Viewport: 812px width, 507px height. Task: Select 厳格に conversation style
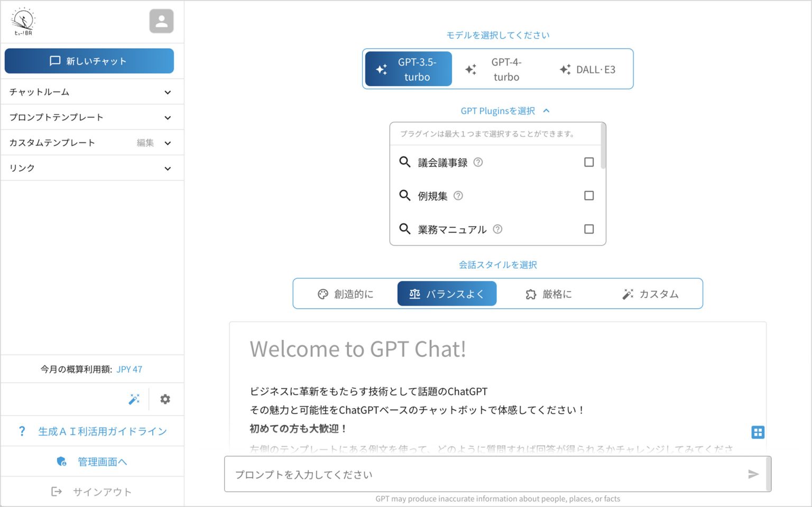coord(548,294)
